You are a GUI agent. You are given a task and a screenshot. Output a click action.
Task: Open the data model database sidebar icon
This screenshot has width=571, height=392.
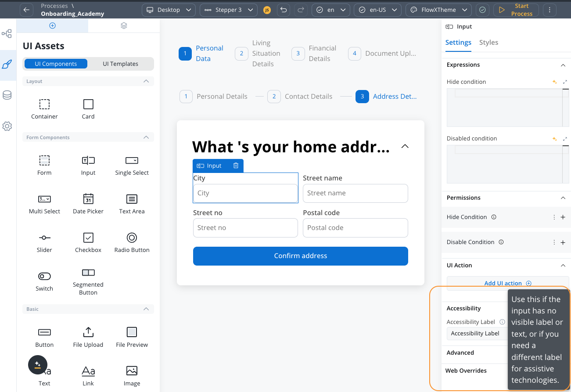(x=7, y=95)
